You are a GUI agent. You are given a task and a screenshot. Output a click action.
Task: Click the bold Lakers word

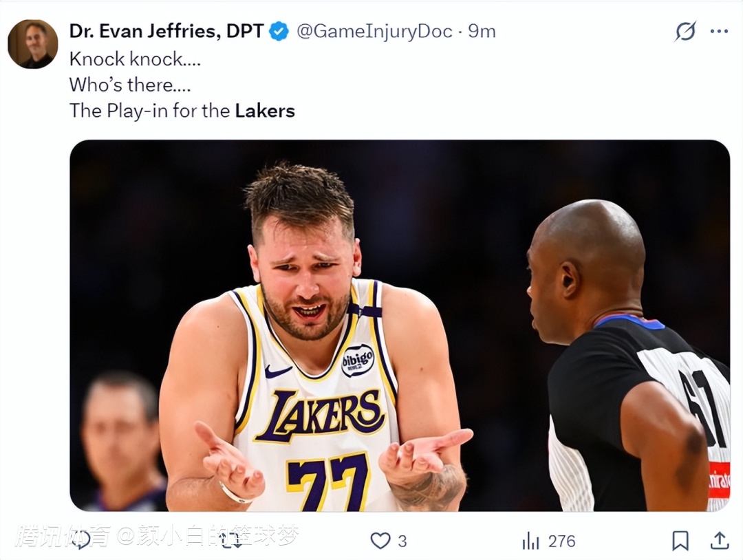265,111
